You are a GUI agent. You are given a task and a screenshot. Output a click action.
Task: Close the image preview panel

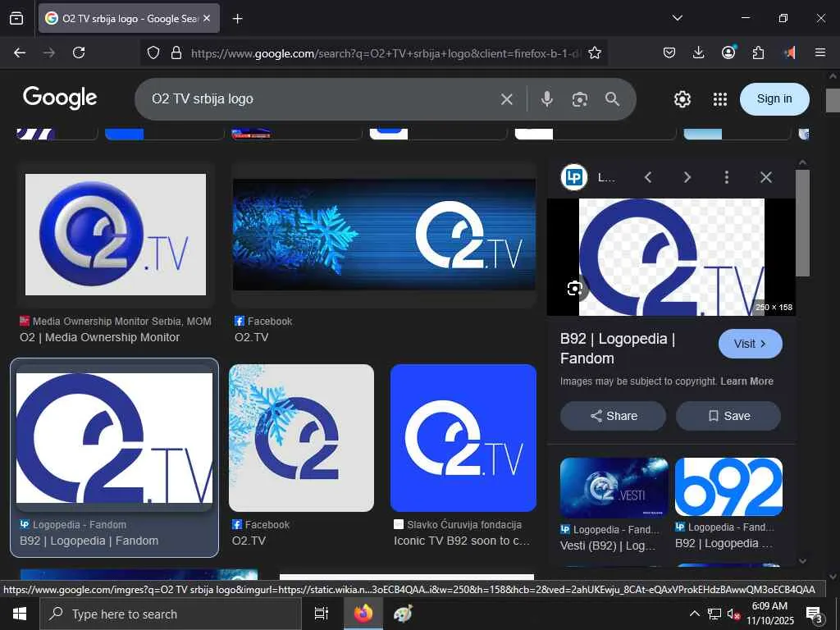(x=766, y=177)
